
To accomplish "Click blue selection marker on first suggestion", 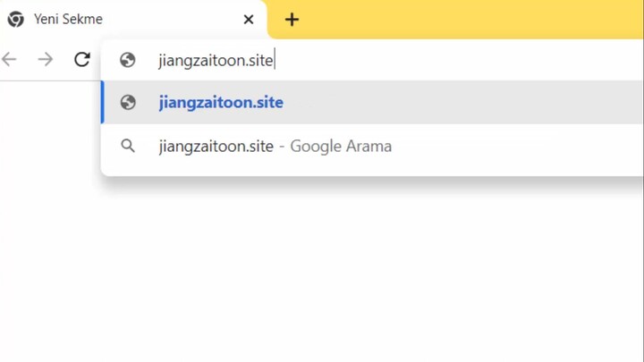I will (103, 102).
